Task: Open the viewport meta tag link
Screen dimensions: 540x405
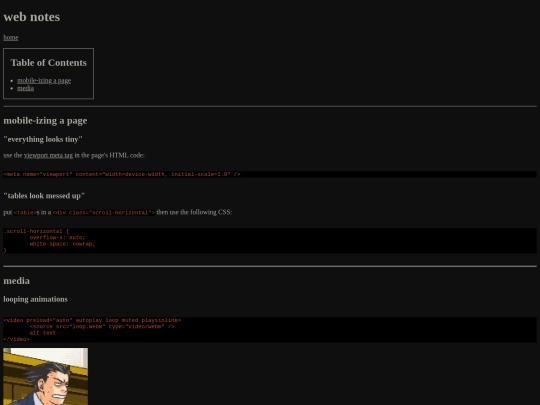Action: 48,155
